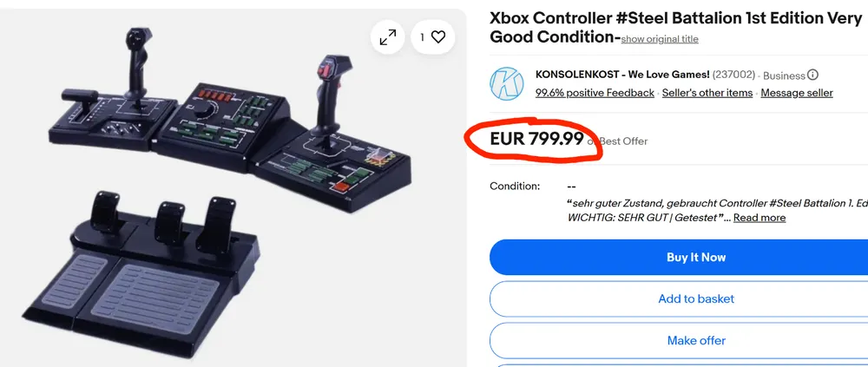868x367 pixels.
Task: Show business seller info icon
Action: pos(812,75)
